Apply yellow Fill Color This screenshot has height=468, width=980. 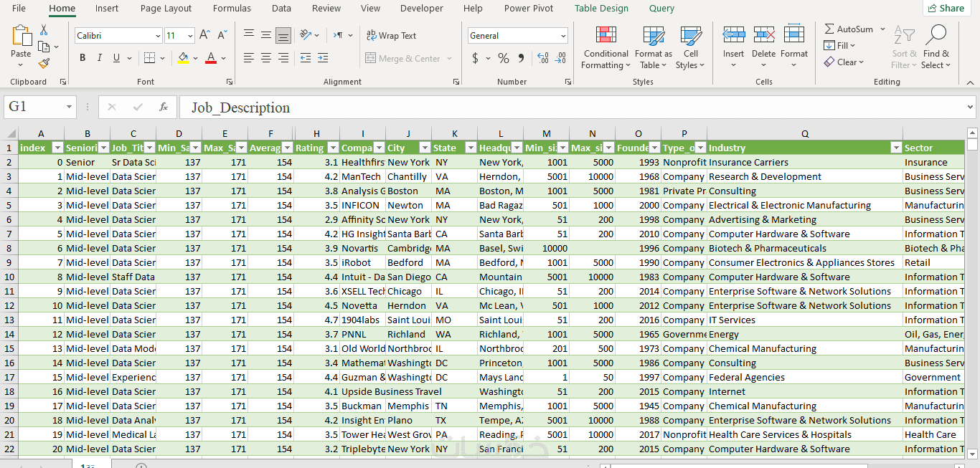[183, 58]
